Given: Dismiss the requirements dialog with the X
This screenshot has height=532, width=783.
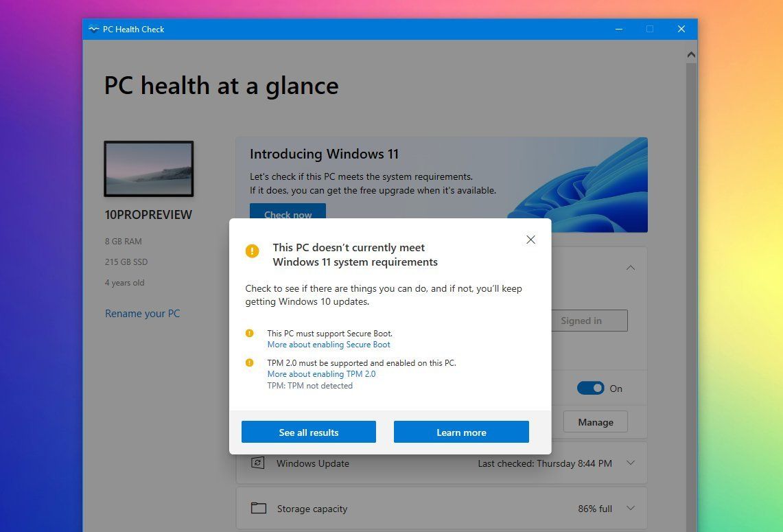Looking at the screenshot, I should click(530, 240).
